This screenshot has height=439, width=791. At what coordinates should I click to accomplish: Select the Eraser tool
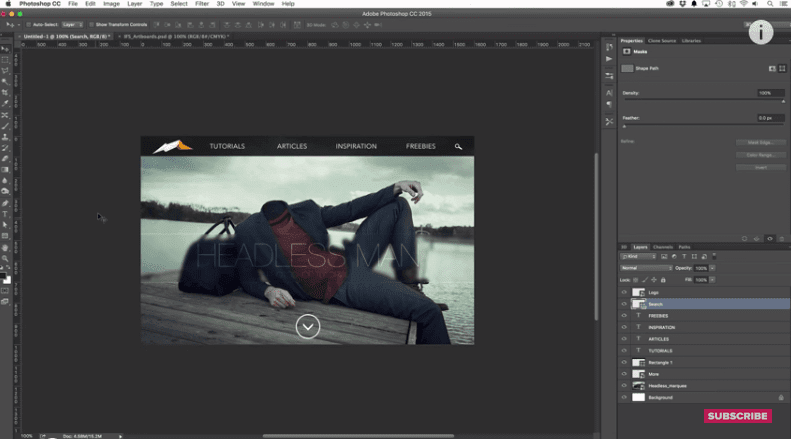point(5,159)
